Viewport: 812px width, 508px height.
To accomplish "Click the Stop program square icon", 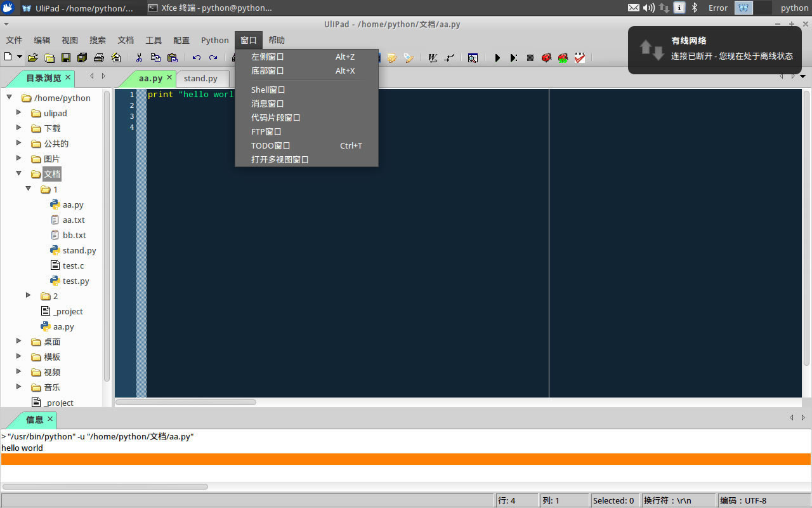I will click(530, 58).
